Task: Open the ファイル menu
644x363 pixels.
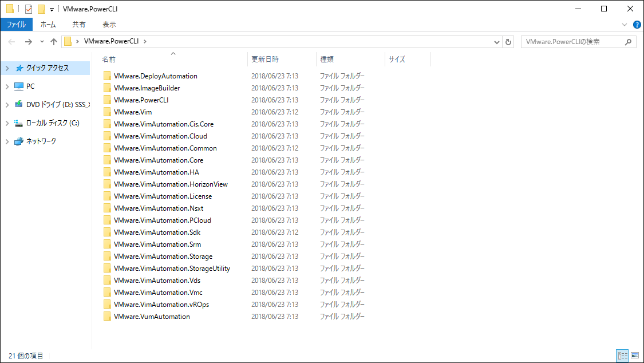Action: pos(17,24)
